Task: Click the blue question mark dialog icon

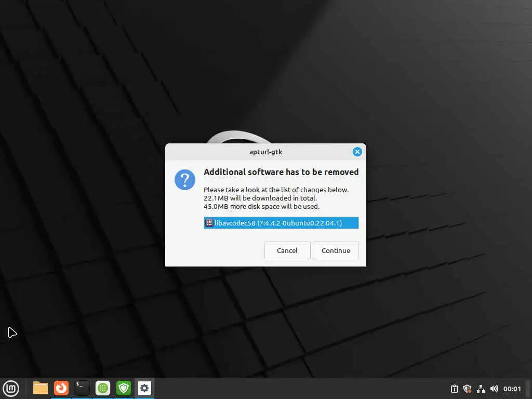Action: coord(185,180)
